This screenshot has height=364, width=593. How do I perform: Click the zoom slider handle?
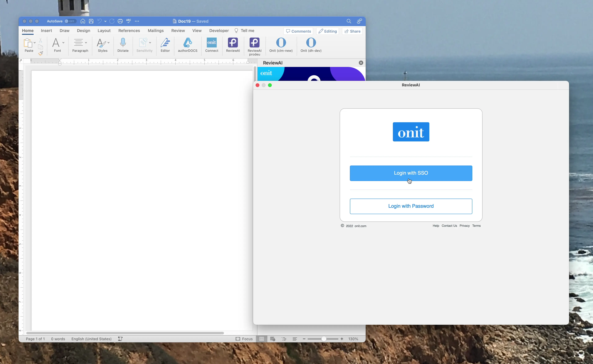pyautogui.click(x=324, y=339)
